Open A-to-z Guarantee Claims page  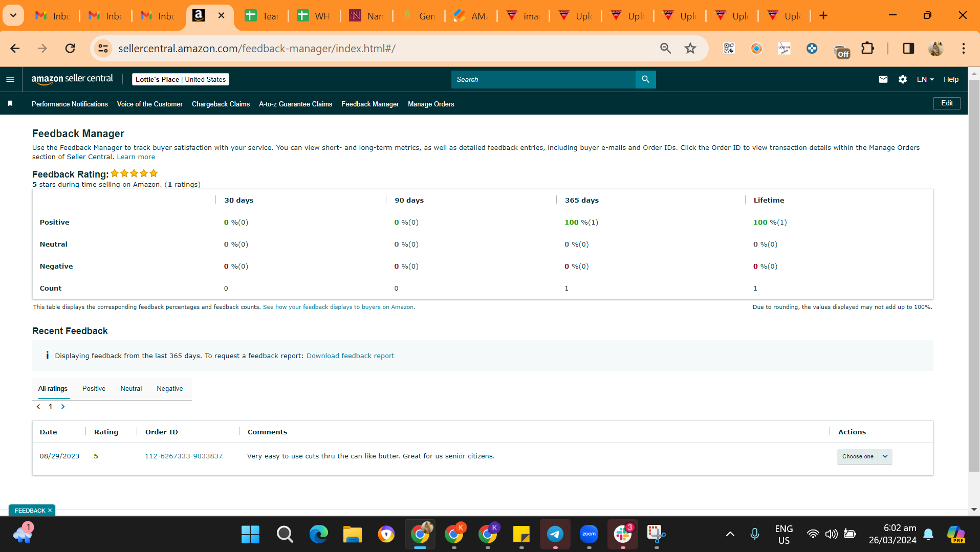click(296, 104)
